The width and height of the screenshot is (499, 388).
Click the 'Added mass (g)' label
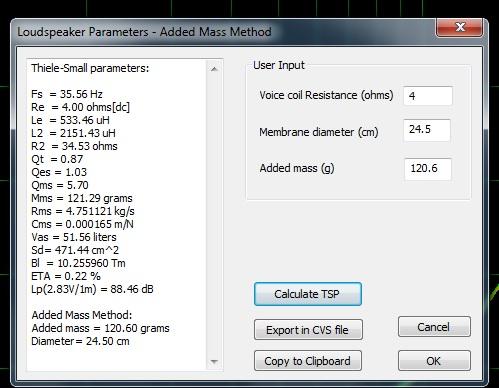point(297,168)
